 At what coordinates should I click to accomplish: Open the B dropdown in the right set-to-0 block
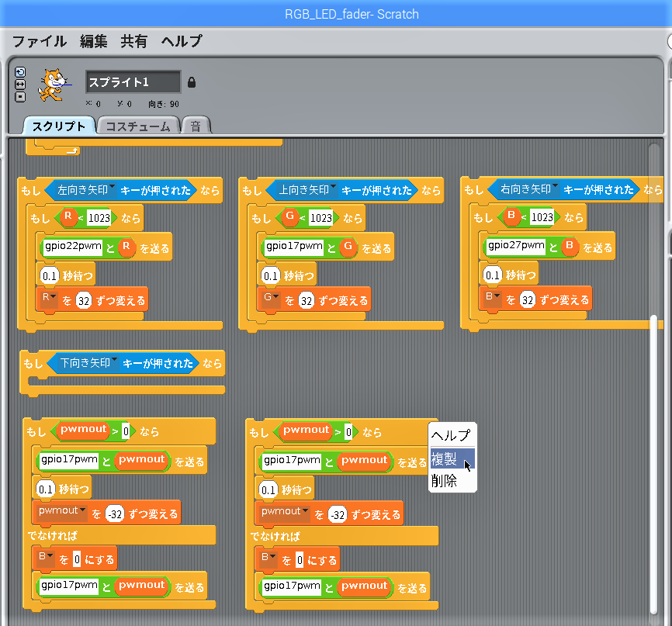[x=268, y=558]
